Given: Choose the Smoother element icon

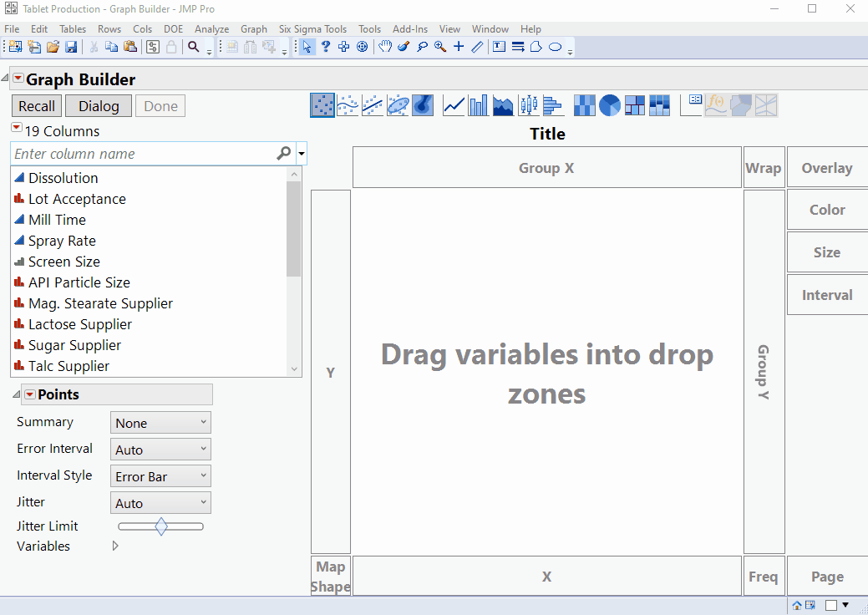Looking at the screenshot, I should click(348, 104).
